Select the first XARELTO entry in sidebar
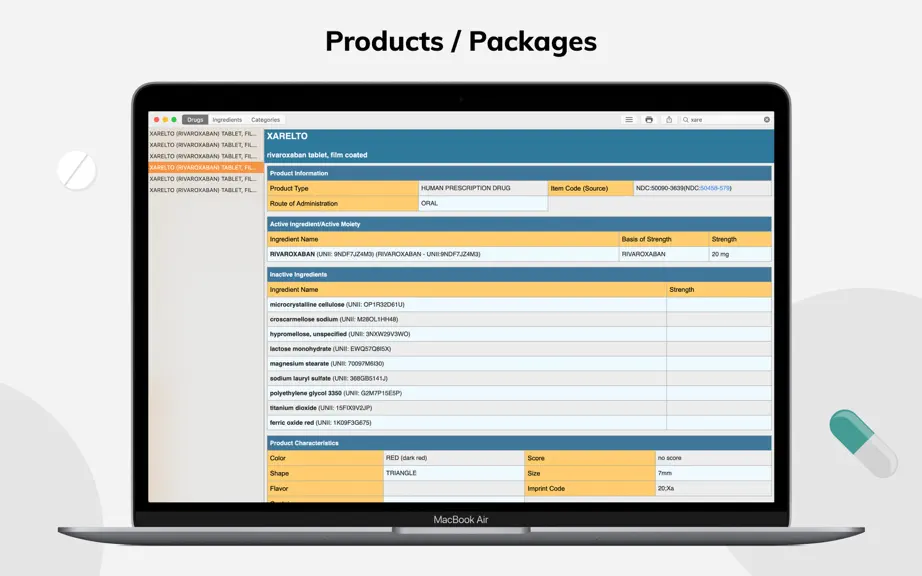Viewport: 922px width, 576px height. coord(206,133)
